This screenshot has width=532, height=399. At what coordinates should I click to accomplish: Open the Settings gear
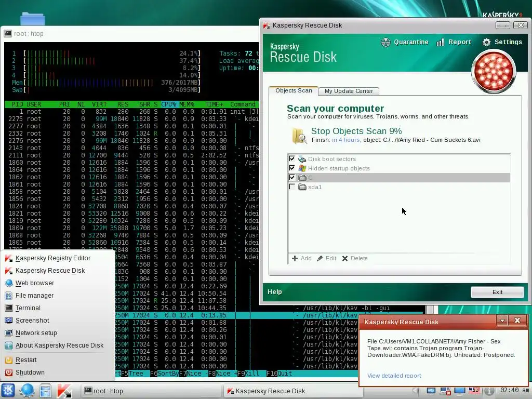coord(502,42)
